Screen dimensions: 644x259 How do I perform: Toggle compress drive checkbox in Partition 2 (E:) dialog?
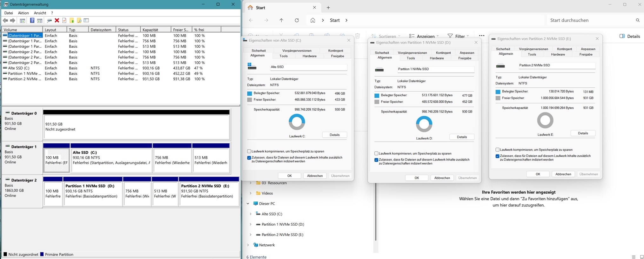click(497, 150)
